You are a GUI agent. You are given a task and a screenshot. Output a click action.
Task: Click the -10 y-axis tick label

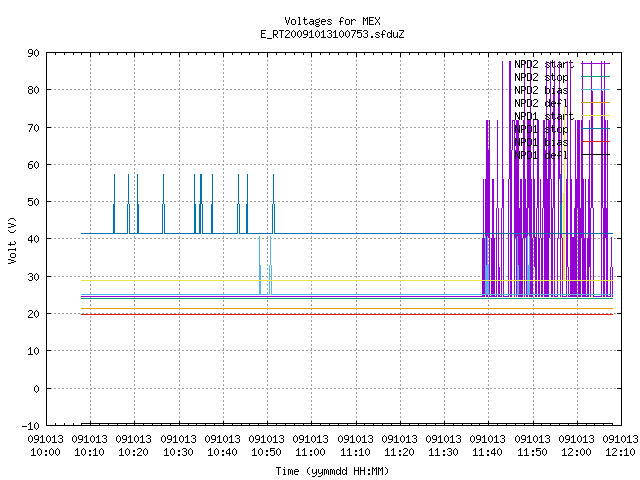pyautogui.click(x=31, y=426)
